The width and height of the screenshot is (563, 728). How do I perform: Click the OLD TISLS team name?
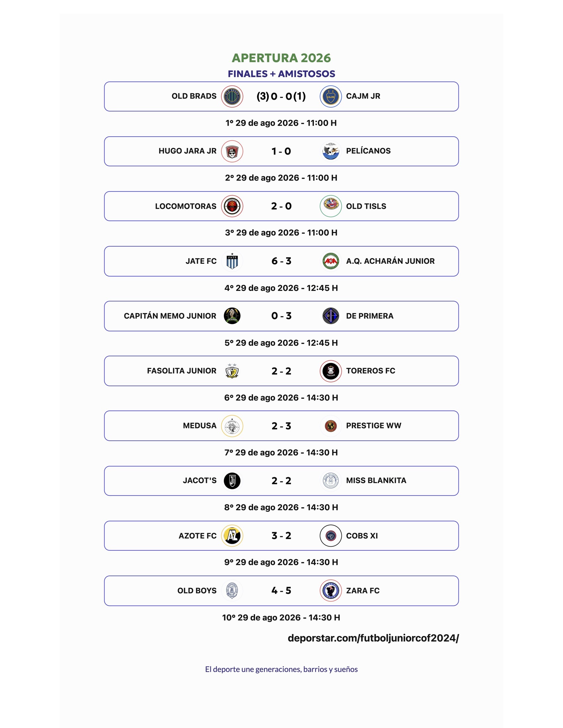366,206
